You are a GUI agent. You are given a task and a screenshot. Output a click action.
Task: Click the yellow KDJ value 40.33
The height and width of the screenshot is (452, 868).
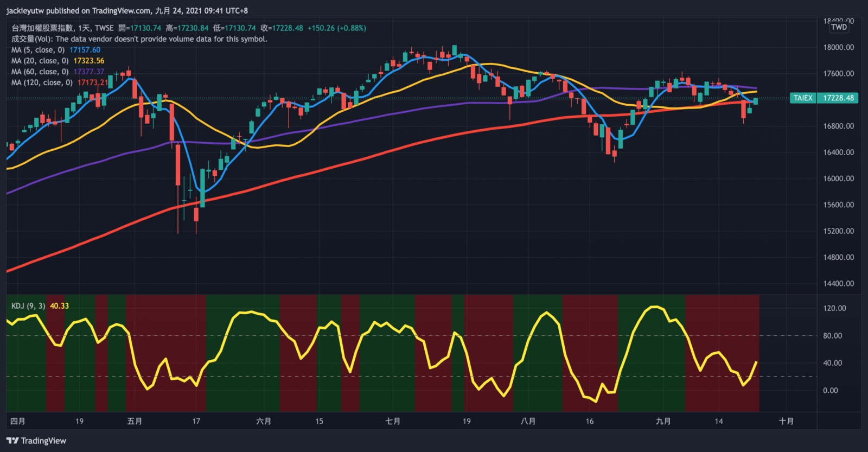click(x=59, y=306)
